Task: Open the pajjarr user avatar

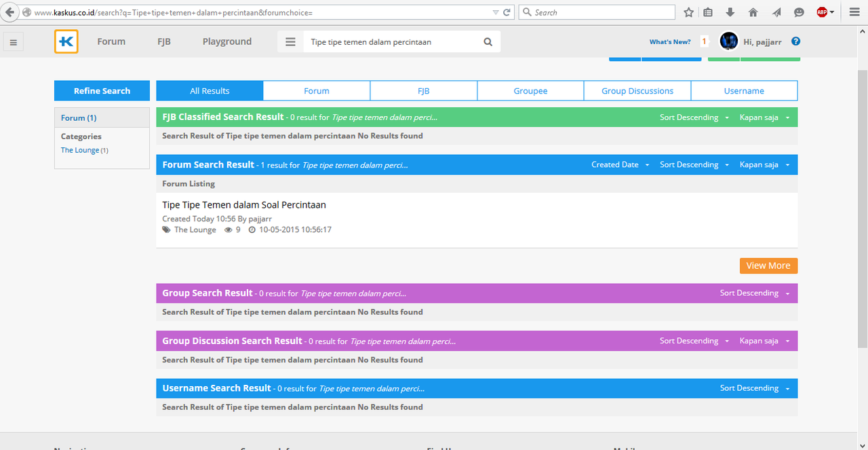Action: pyautogui.click(x=729, y=41)
